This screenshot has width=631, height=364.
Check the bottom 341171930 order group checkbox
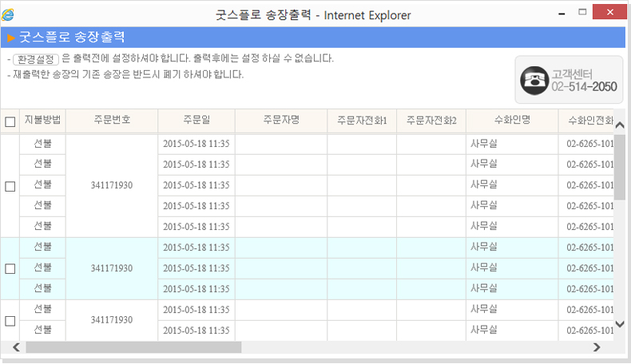(10, 321)
